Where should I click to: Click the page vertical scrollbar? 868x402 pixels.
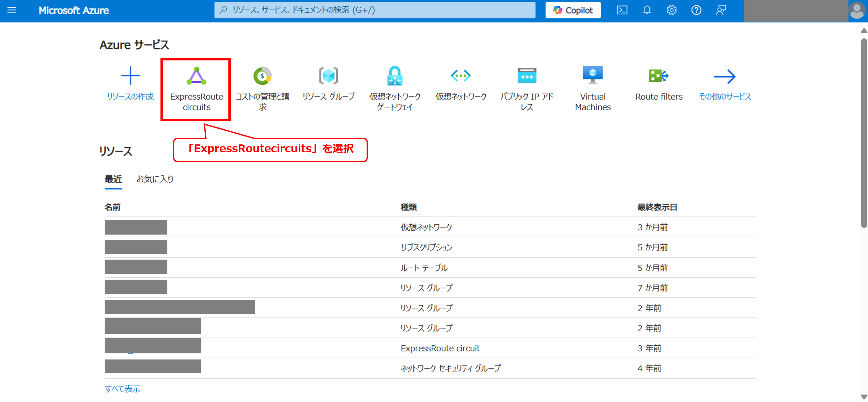click(864, 135)
